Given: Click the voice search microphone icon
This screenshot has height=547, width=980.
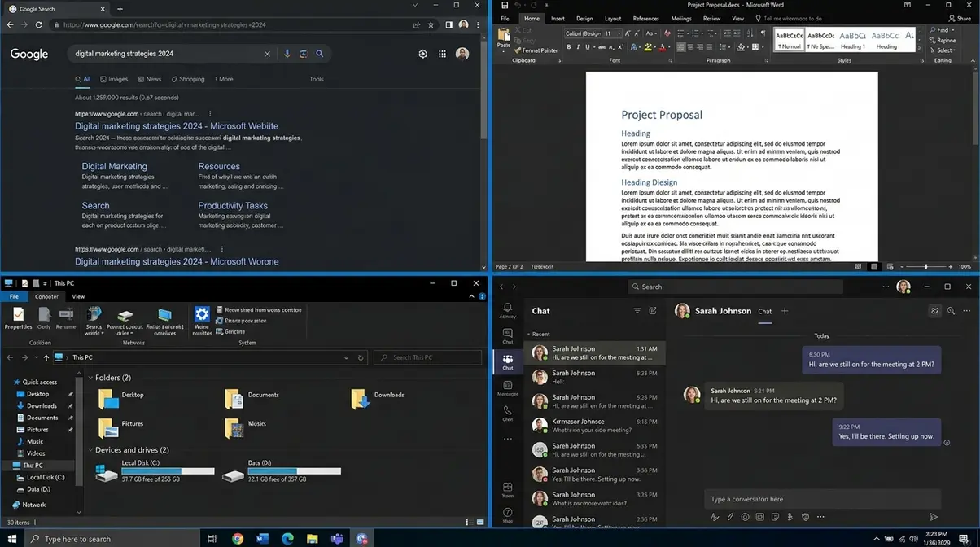Looking at the screenshot, I should click(287, 54).
